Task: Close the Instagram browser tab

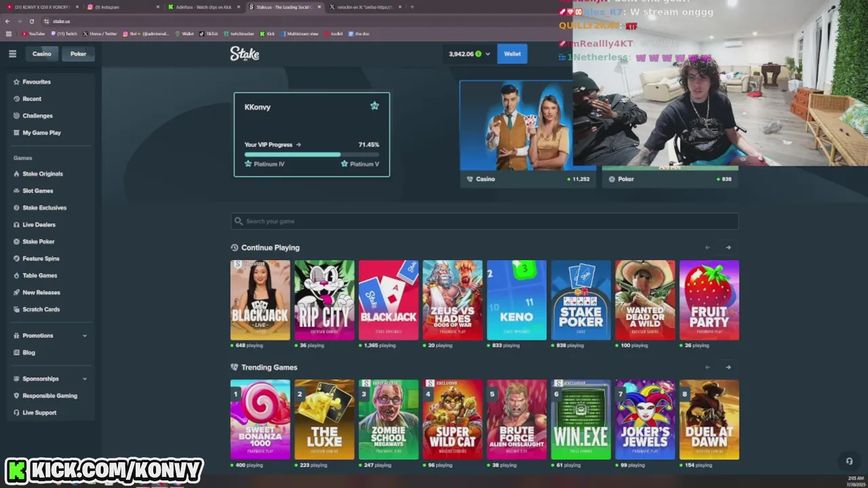Action: (158, 7)
